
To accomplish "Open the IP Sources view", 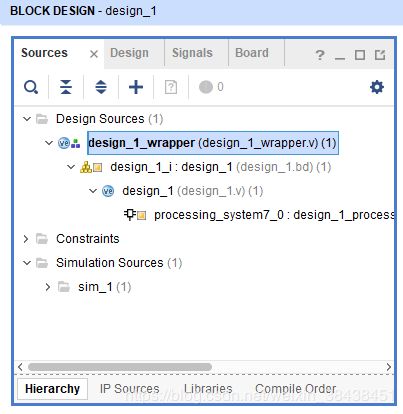I will [130, 389].
